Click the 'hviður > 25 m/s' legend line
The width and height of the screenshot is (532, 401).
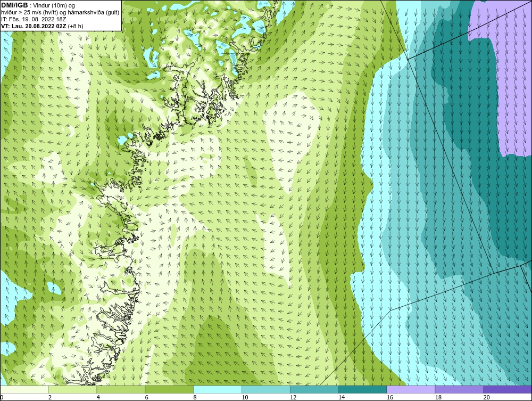pyautogui.click(x=60, y=12)
